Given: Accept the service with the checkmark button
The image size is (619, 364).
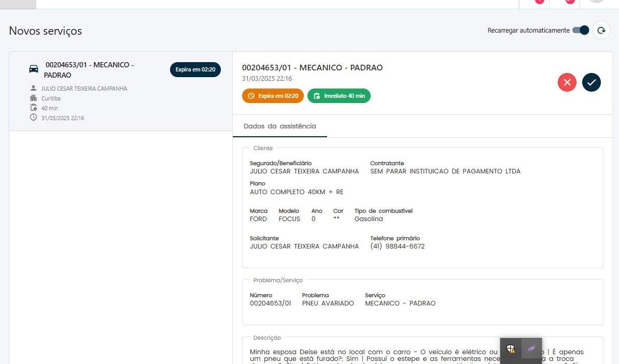Looking at the screenshot, I should 591,82.
